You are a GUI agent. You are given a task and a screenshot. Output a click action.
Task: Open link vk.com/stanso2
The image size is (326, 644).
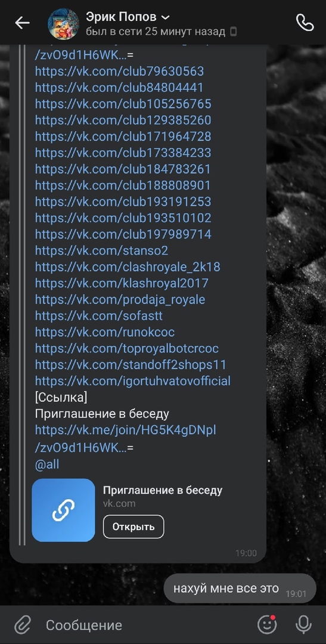coord(101,250)
